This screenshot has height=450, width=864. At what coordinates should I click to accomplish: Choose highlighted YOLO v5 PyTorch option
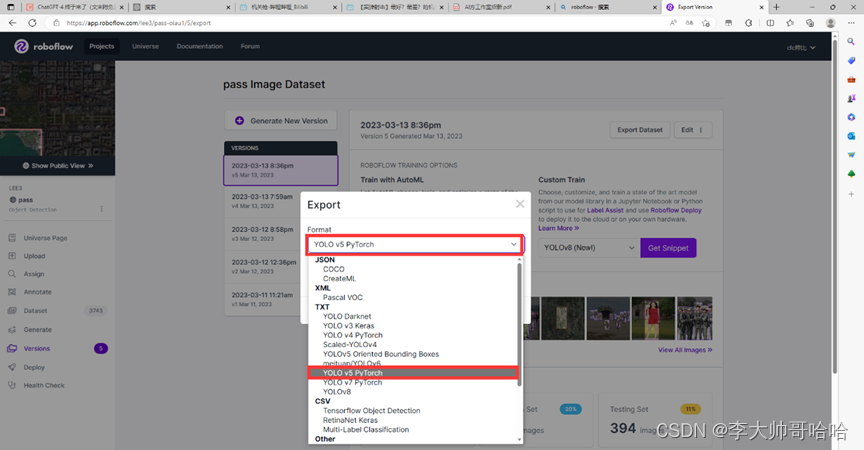pyautogui.click(x=413, y=373)
